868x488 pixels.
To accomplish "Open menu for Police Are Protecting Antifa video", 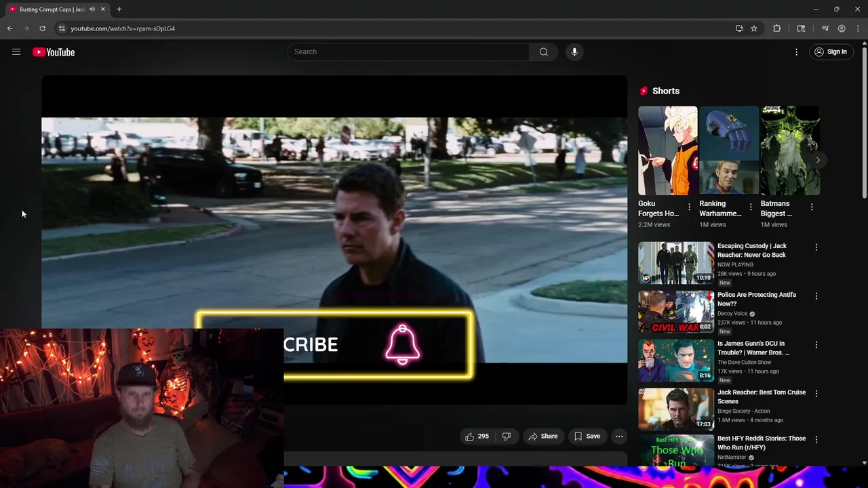I will pyautogui.click(x=816, y=296).
